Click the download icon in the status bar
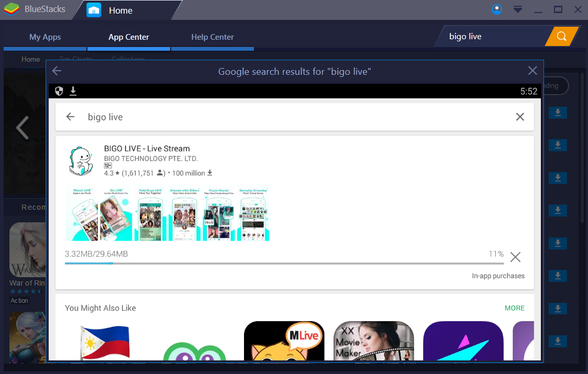The width and height of the screenshot is (588, 374). coord(73,90)
